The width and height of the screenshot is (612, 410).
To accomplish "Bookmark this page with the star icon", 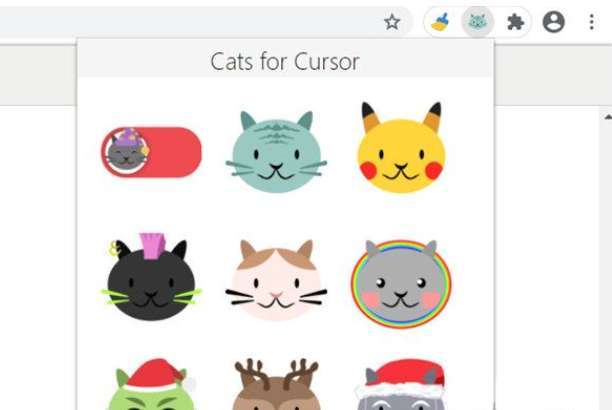I will click(x=392, y=22).
